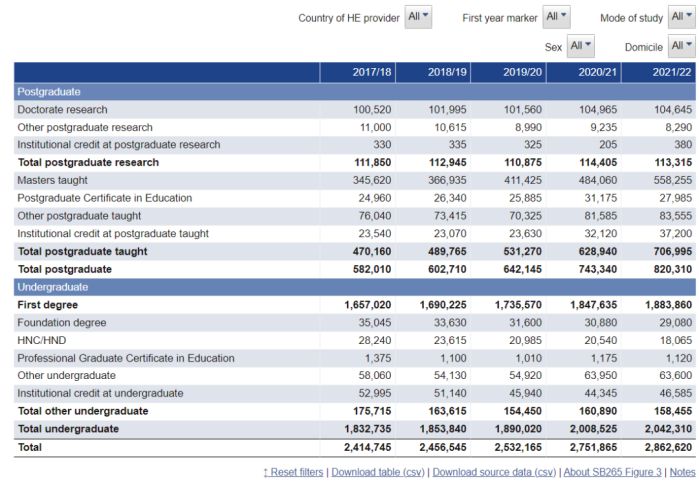
Task: Select the Doctorate research row label
Action: (x=62, y=110)
